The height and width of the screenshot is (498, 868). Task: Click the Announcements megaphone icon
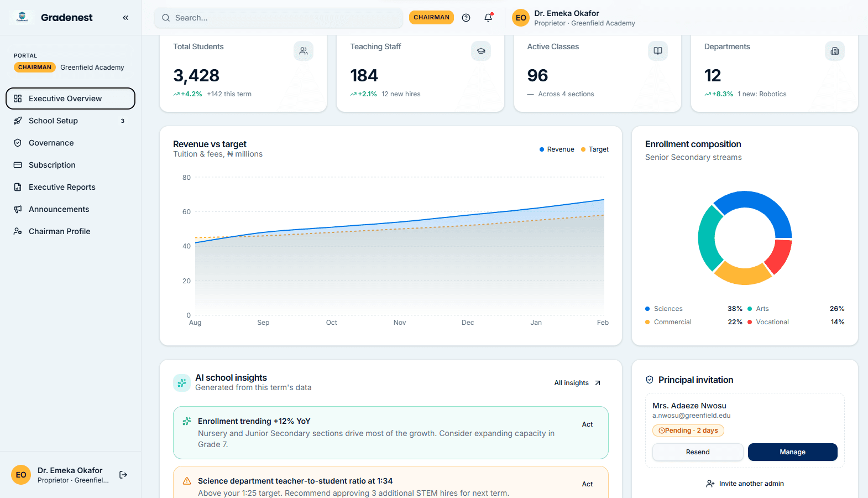tap(18, 209)
